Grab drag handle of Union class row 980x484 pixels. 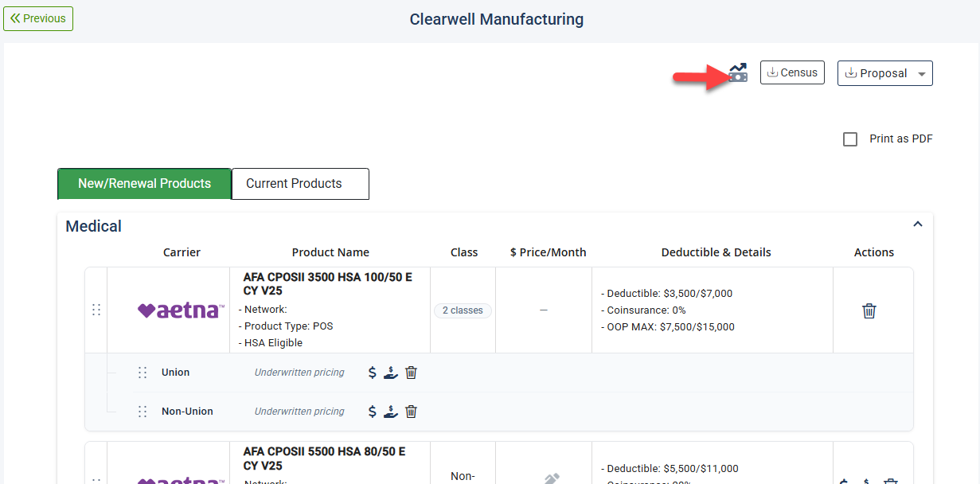[x=143, y=373]
